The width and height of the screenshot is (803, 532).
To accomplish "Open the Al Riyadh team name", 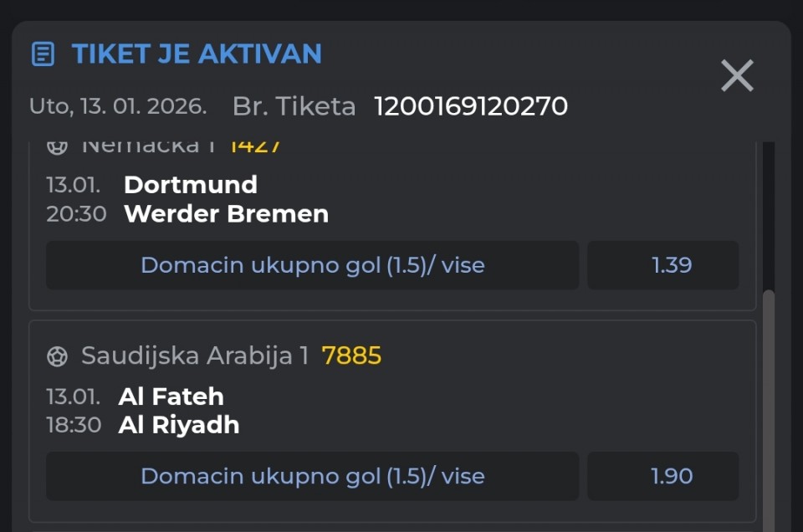I will click(x=179, y=425).
